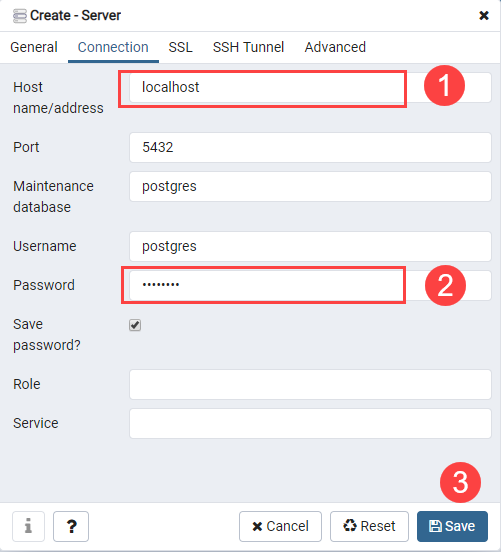Click the Maintenance database field

(310, 187)
